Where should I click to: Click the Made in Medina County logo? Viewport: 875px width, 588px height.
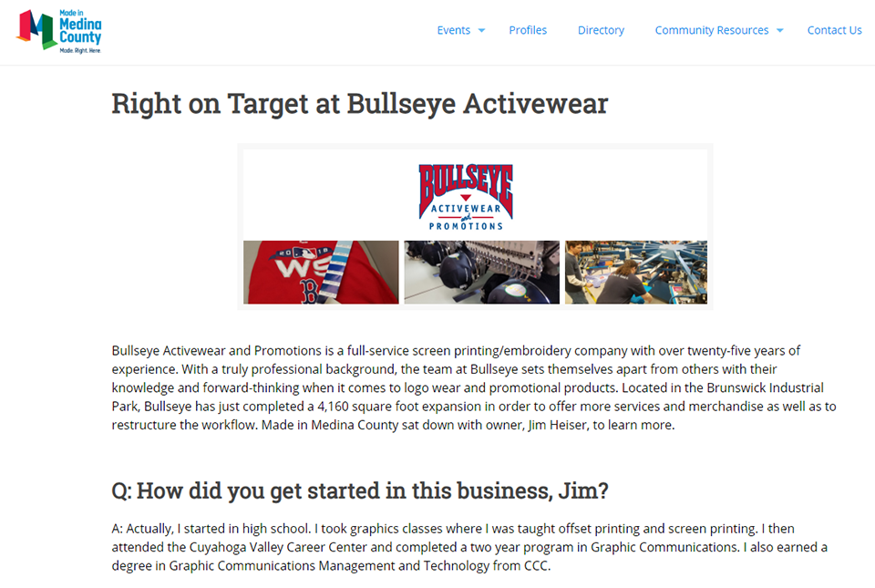(58, 31)
